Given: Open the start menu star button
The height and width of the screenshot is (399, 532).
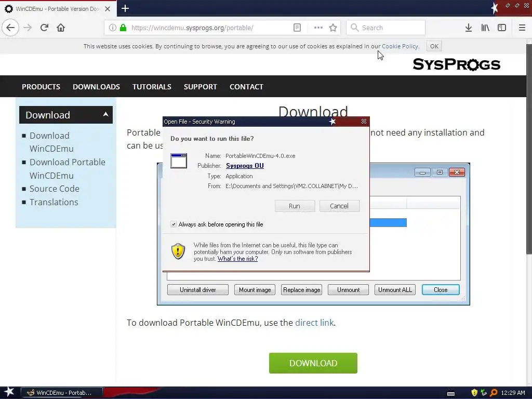Looking at the screenshot, I should 9,392.
